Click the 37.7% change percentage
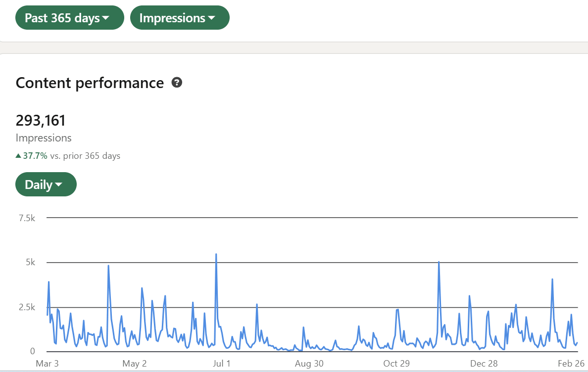The height and width of the screenshot is (372, 588). tap(35, 156)
